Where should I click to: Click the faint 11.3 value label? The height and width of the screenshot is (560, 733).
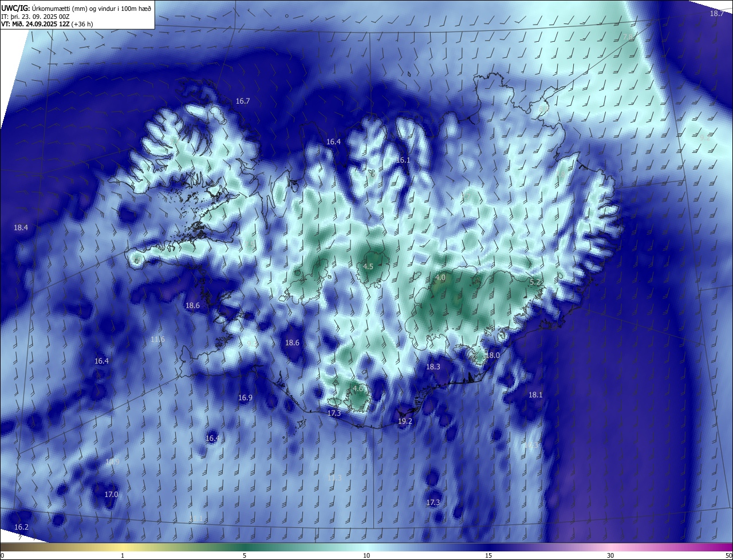334,478
